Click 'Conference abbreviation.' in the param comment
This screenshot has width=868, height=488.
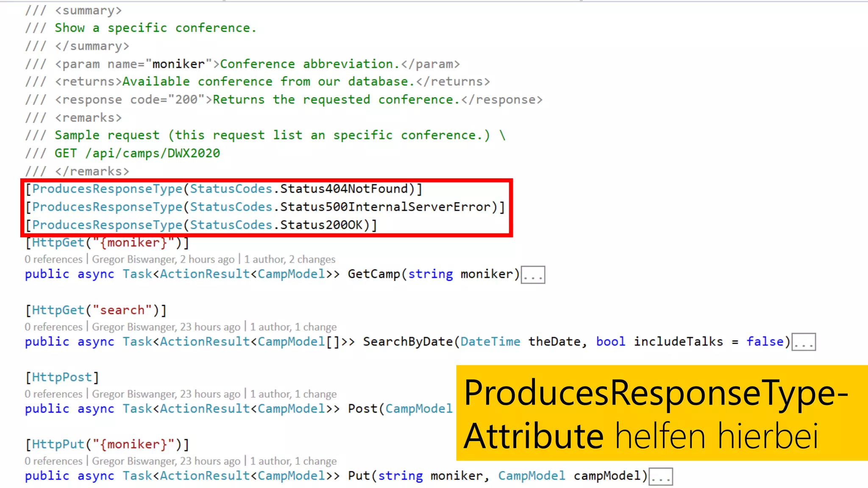tap(310, 64)
